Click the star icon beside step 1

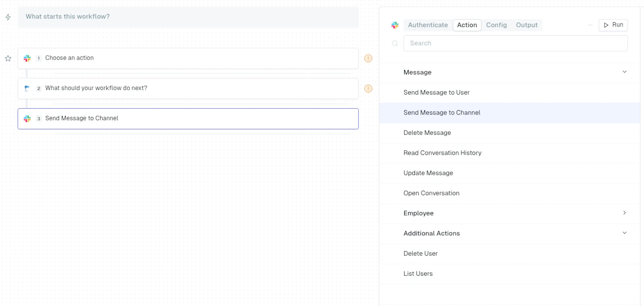pos(8,58)
